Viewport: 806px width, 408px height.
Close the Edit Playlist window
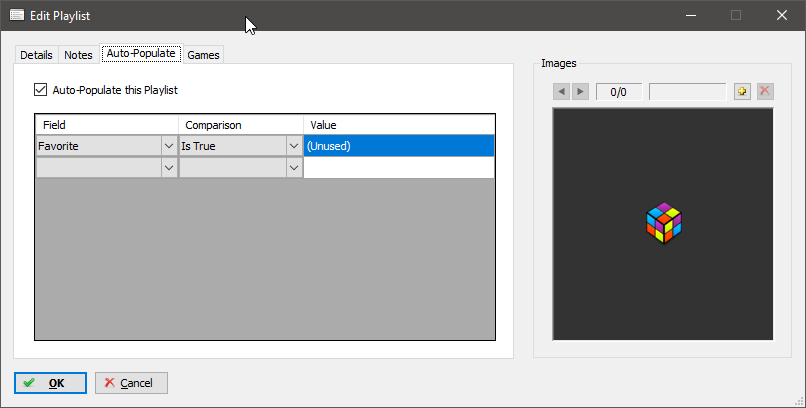pos(782,15)
